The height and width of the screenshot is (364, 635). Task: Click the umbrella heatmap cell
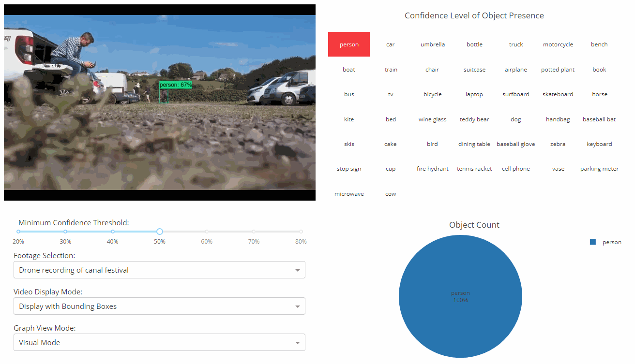pyautogui.click(x=433, y=44)
